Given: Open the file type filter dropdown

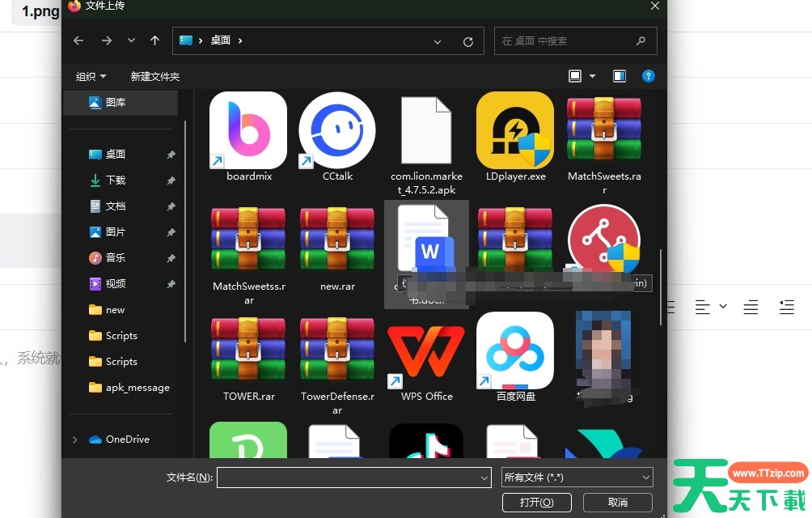Looking at the screenshot, I should click(x=577, y=478).
